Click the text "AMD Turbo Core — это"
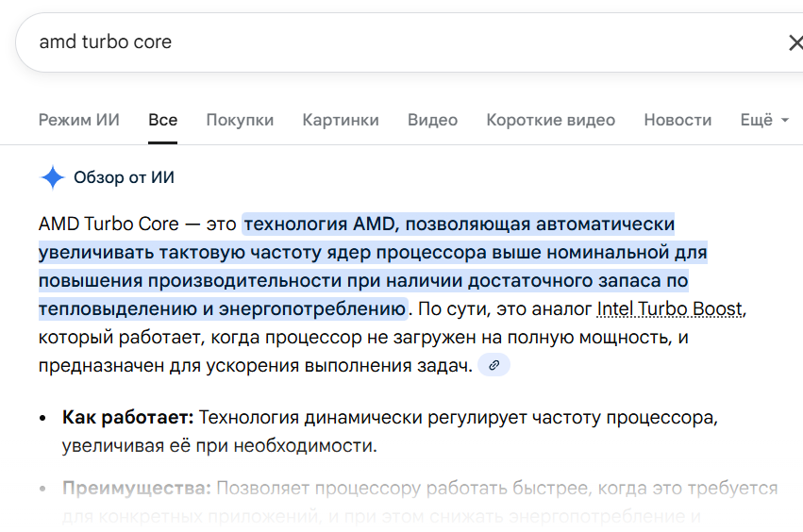This screenshot has width=803, height=532. point(137,224)
